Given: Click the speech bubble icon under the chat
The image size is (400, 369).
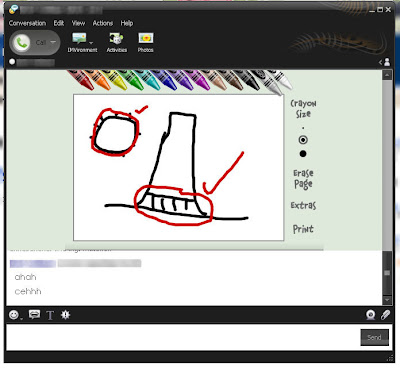Looking at the screenshot, I should (x=34, y=314).
